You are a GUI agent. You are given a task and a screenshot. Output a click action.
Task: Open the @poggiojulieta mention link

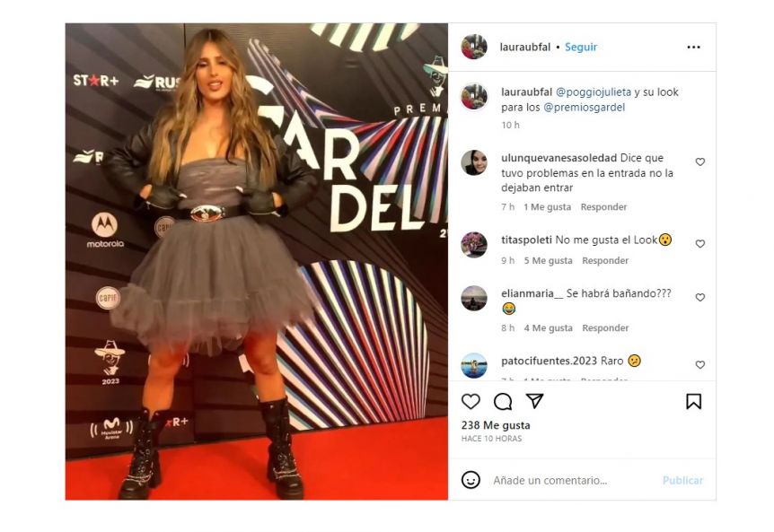[594, 92]
